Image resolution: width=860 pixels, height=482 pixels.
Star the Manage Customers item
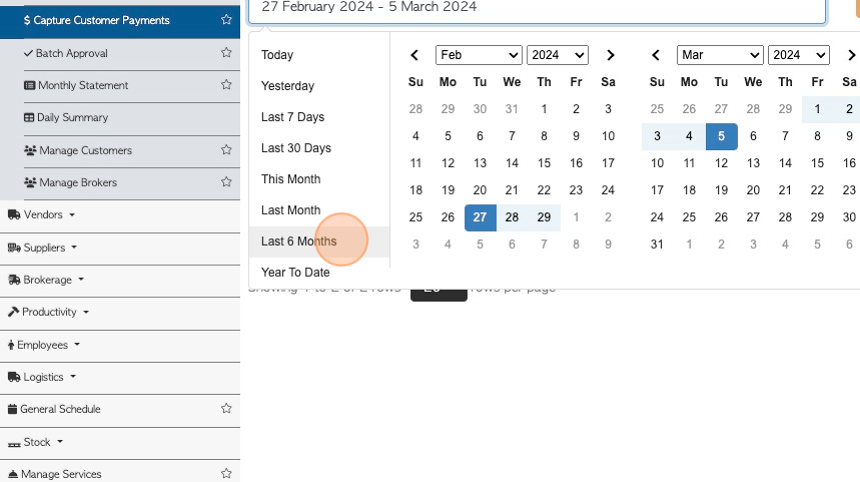226,150
